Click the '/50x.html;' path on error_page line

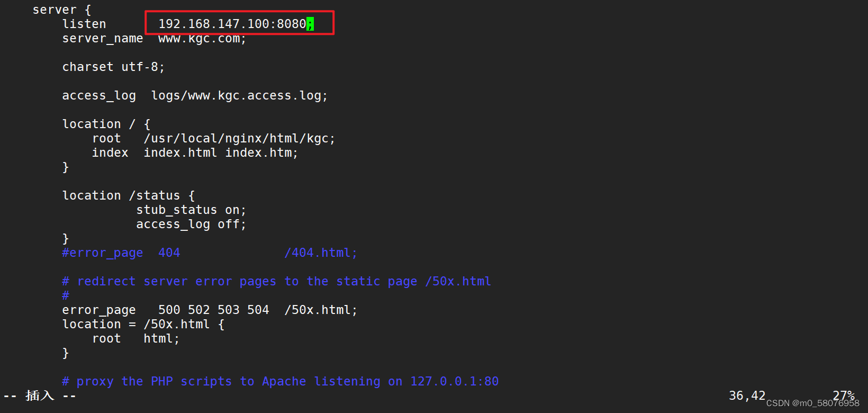click(x=321, y=310)
